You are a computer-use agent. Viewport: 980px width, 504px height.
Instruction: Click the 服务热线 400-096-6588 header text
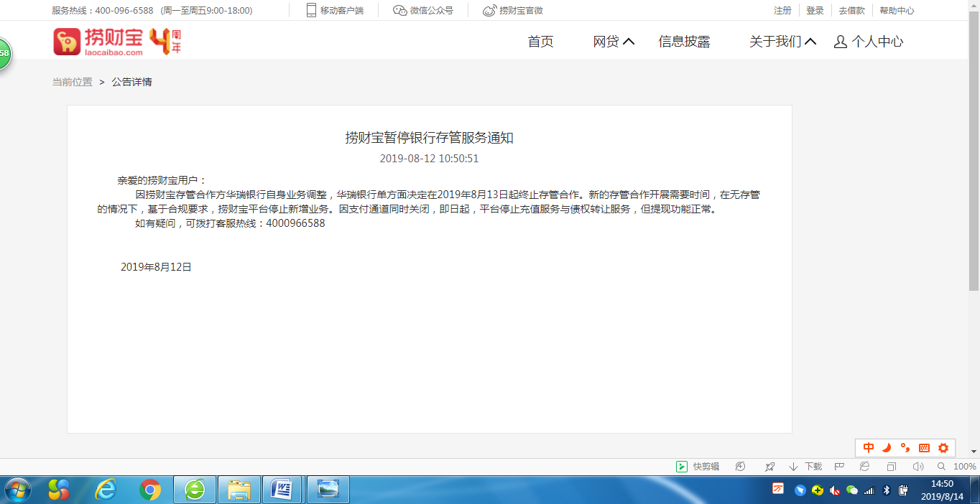pyautogui.click(x=103, y=11)
